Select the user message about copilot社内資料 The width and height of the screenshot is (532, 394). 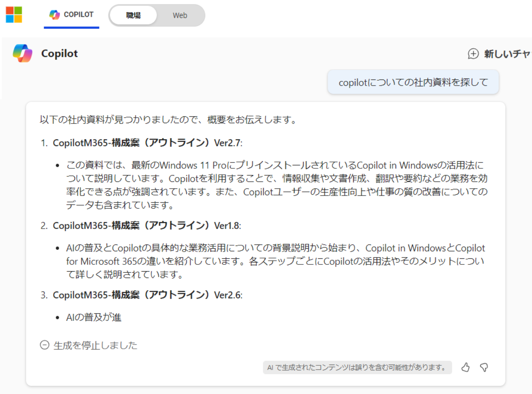(413, 82)
